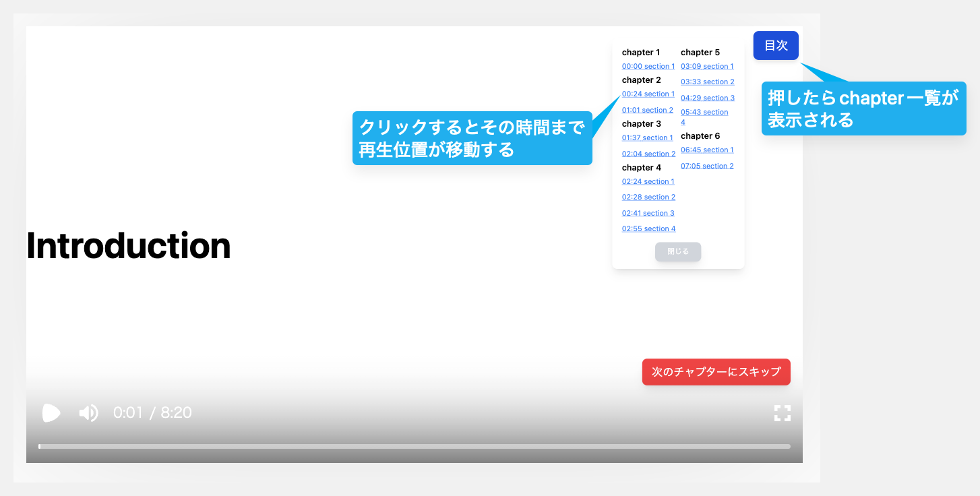
Task: Jump to 02:41 section 3 link
Action: (648, 213)
